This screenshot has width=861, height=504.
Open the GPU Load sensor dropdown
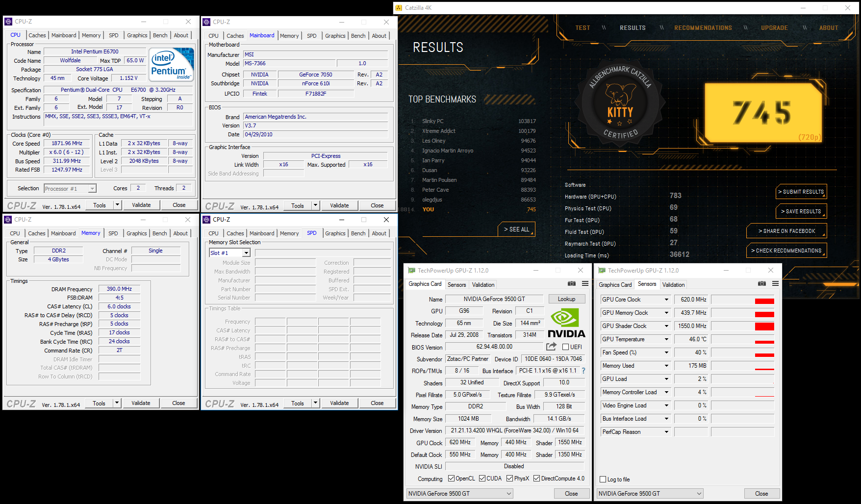click(x=666, y=379)
